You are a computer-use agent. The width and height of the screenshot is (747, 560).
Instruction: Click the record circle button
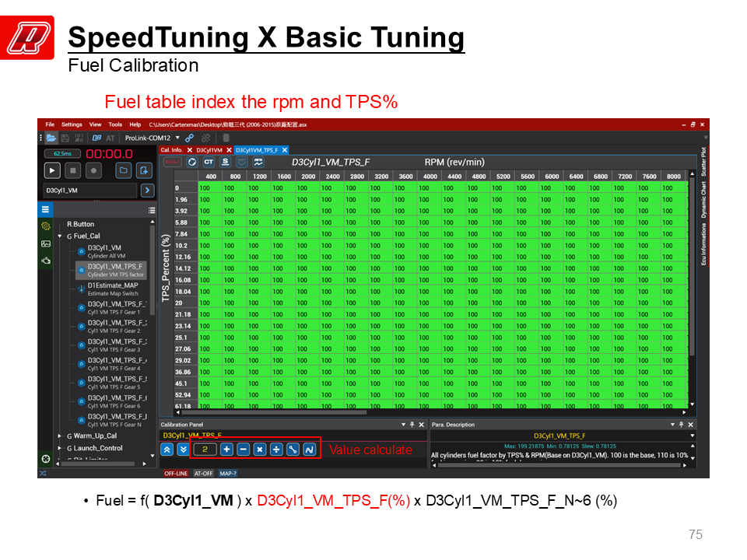(94, 170)
